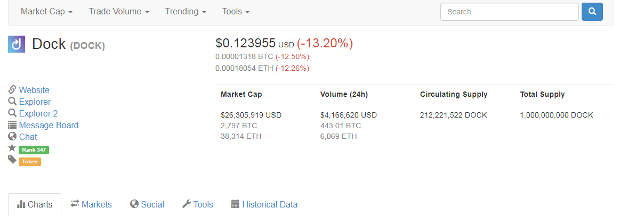Expand the Trending dropdown menu
The height and width of the screenshot is (216, 644).
click(x=186, y=11)
